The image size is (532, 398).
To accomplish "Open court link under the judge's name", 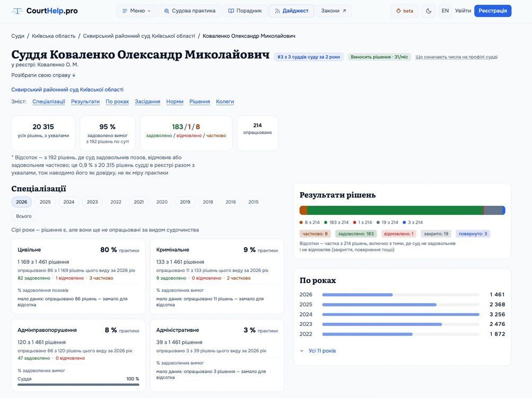I will [x=67, y=90].
